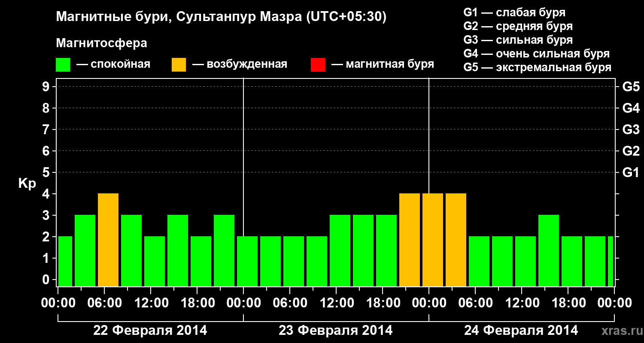Click the '— возбужденная' legend label

pos(240,65)
